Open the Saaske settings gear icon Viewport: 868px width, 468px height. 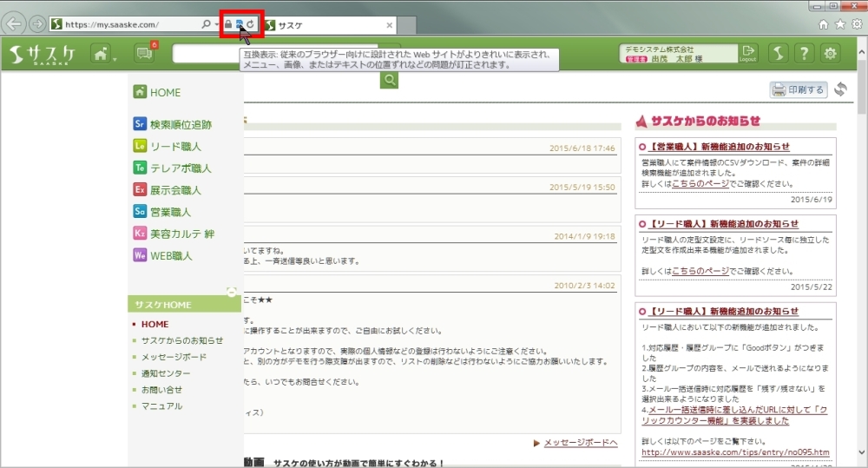pyautogui.click(x=831, y=54)
